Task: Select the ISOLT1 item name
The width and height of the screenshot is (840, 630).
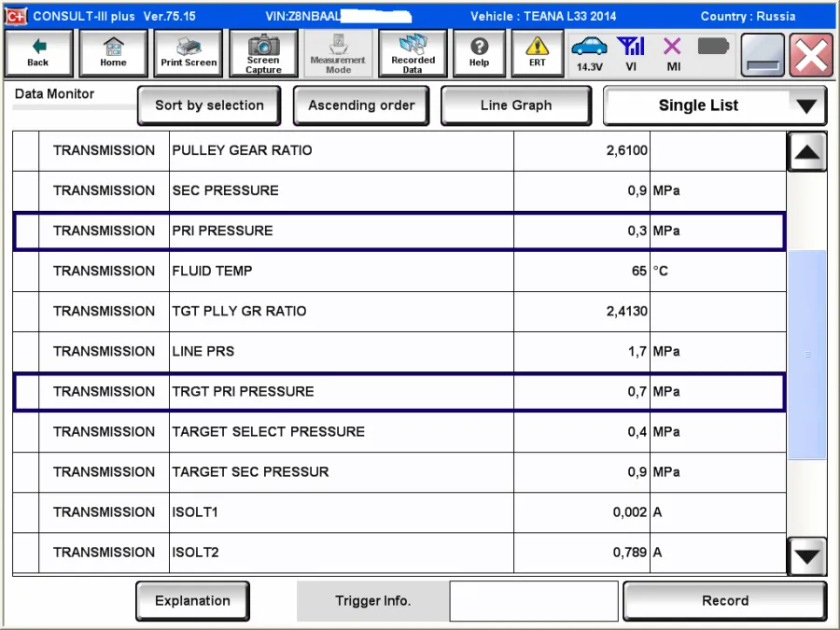Action: tap(195, 512)
